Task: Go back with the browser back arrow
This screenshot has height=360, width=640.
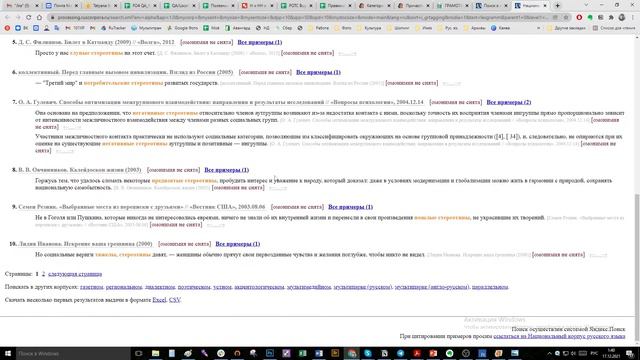Action: [7, 18]
